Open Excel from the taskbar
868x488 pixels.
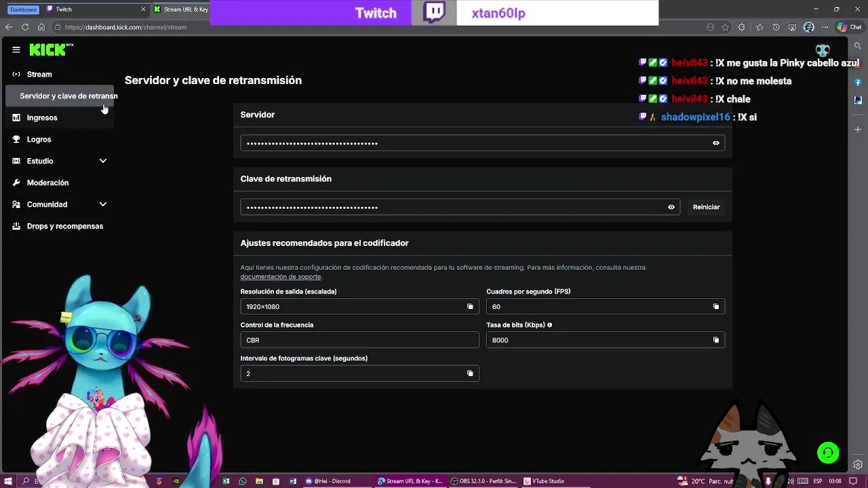coord(226,481)
